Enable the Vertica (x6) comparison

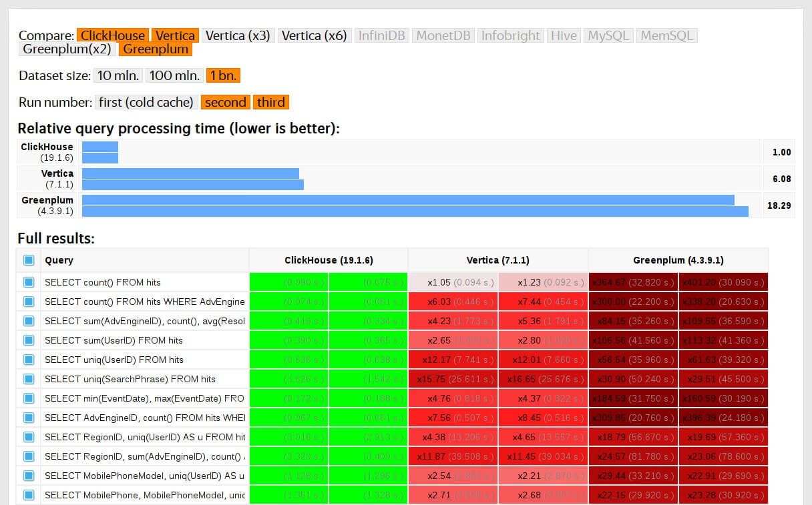pos(314,35)
